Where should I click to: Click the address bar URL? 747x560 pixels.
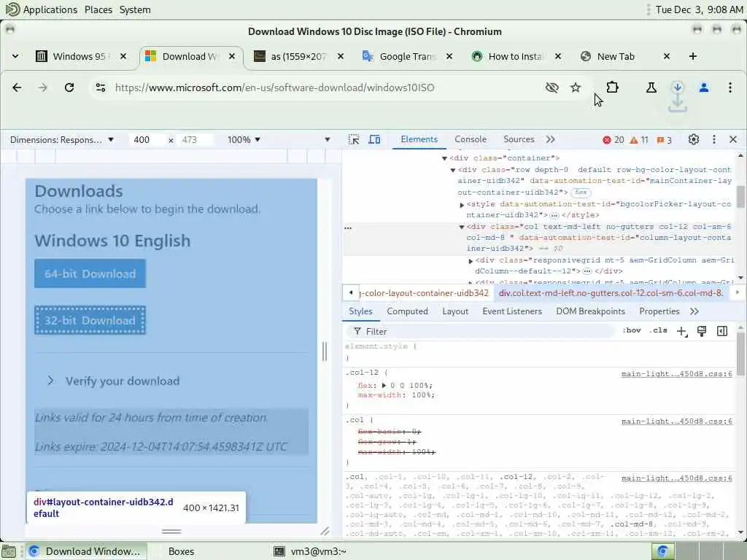pyautogui.click(x=274, y=87)
